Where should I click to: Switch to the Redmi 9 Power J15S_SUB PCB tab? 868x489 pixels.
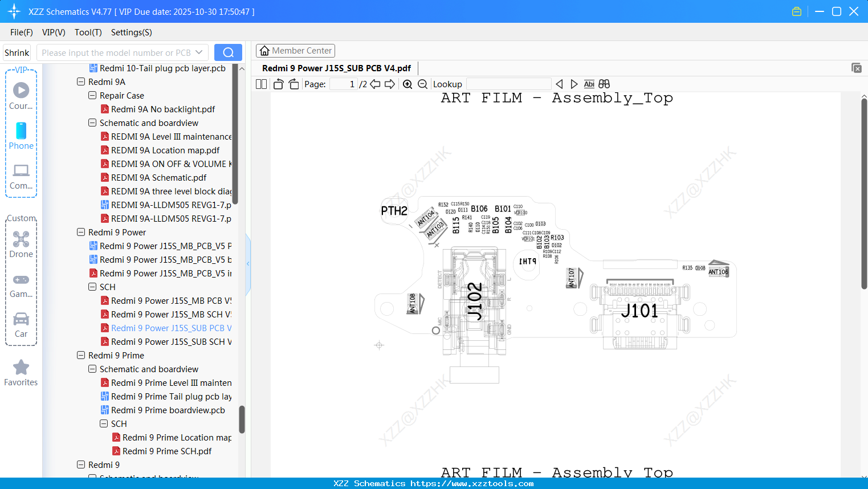click(x=335, y=68)
